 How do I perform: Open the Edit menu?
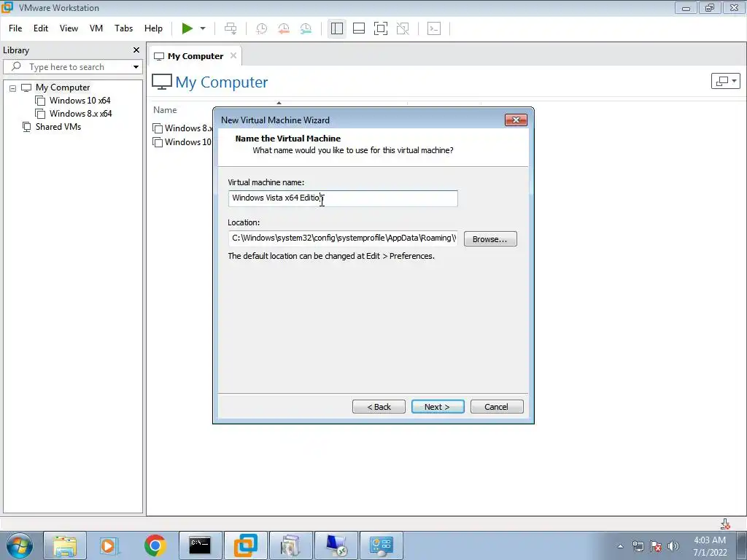point(41,28)
